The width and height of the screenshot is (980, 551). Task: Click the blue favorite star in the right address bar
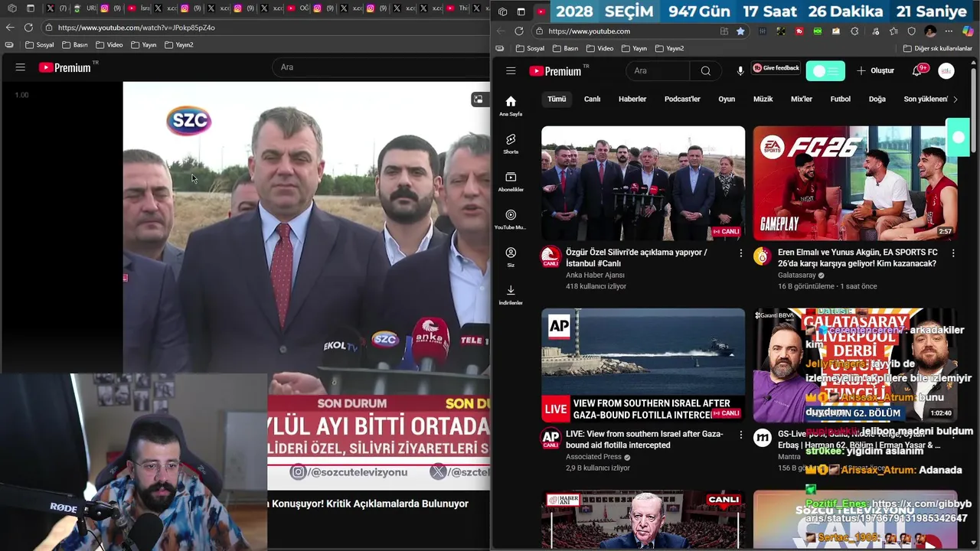(740, 31)
